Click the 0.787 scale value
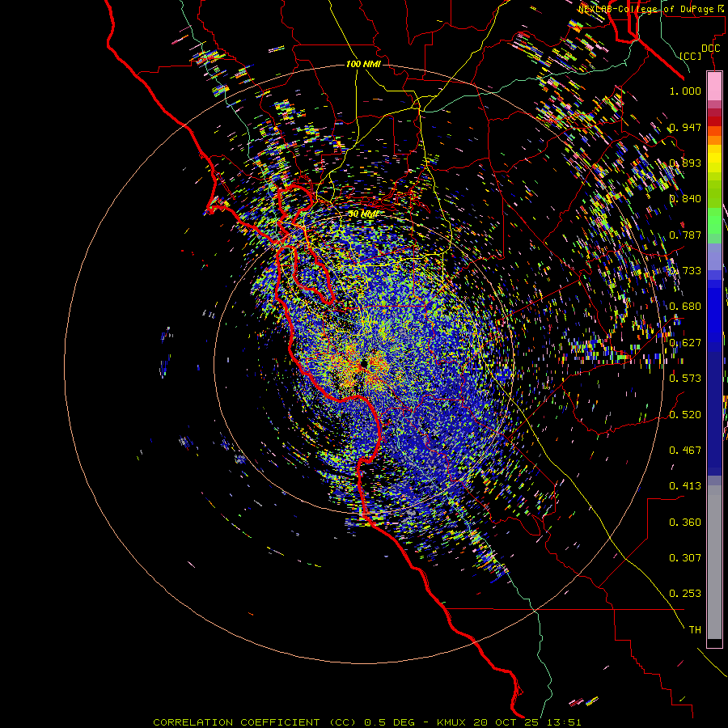This screenshot has height=728, width=728. tap(685, 235)
